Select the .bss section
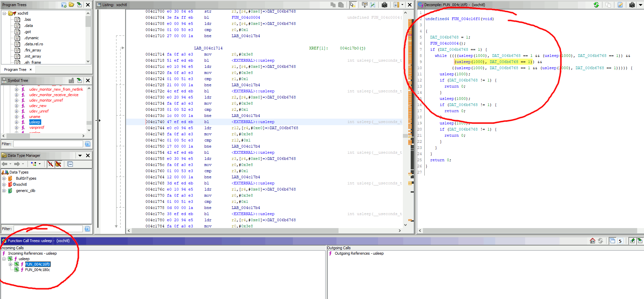Viewport: 644px width, 299px height. 27,19
